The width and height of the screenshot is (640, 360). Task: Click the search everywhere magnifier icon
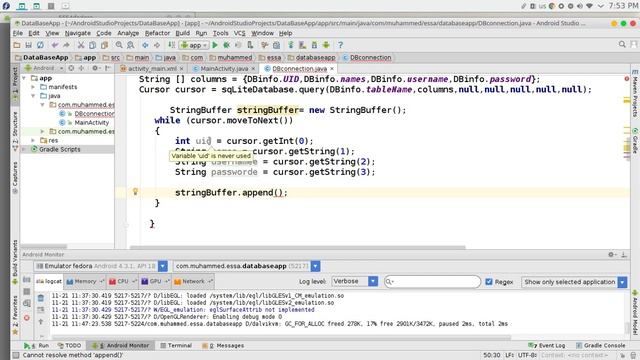pyautogui.click(x=622, y=44)
